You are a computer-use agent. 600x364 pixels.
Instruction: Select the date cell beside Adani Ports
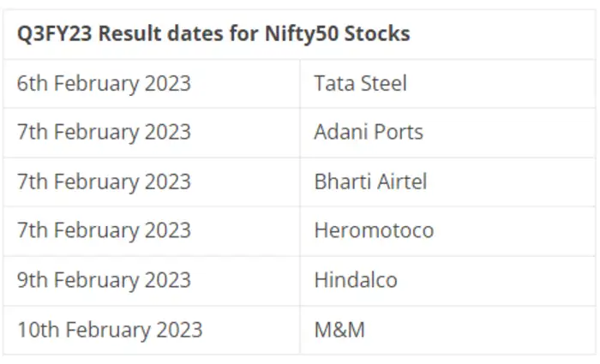104,132
